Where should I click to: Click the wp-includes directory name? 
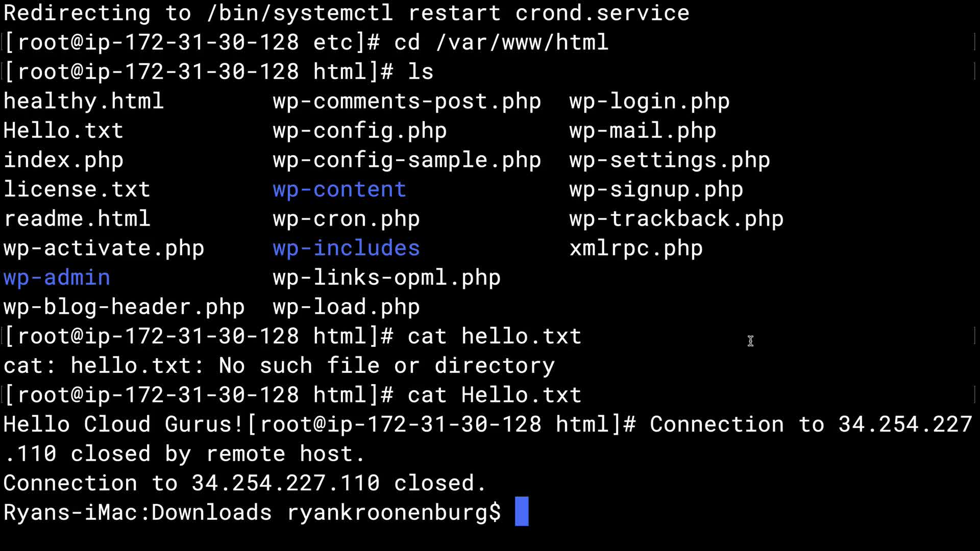click(346, 248)
